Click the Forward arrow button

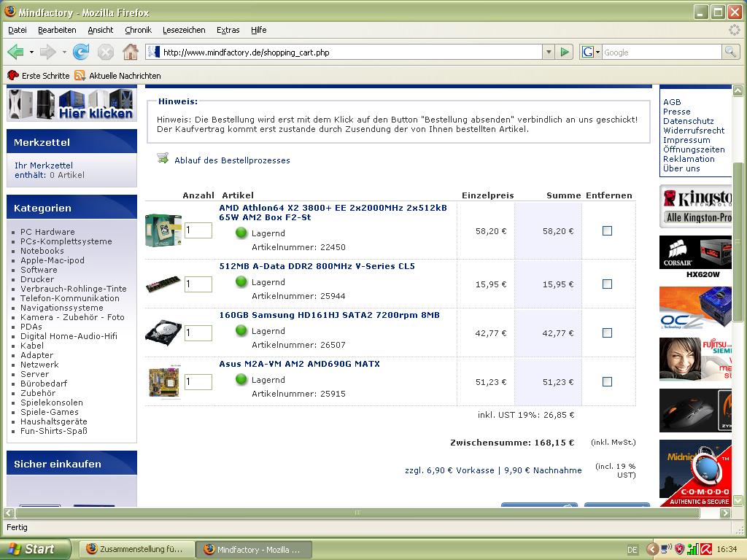[x=47, y=52]
